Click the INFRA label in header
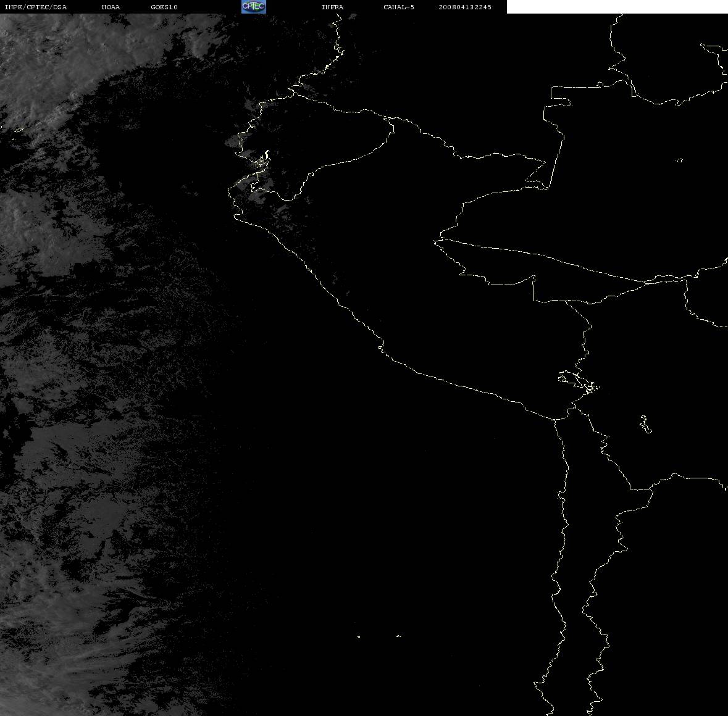 332,7
